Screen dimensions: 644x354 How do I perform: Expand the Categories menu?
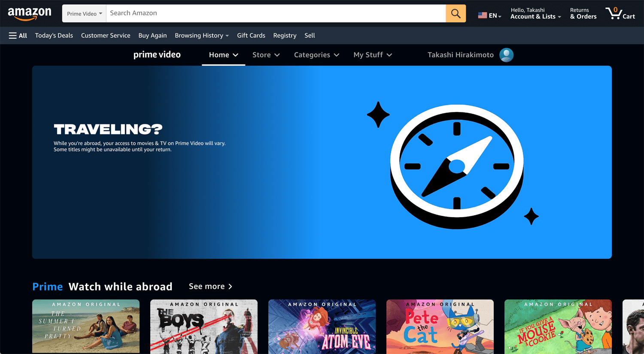pos(316,55)
